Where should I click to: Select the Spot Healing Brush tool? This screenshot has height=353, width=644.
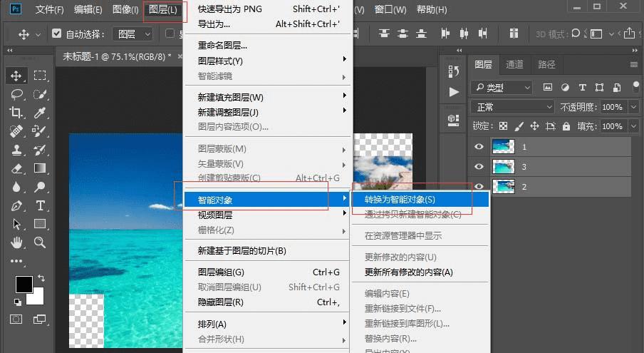16,131
